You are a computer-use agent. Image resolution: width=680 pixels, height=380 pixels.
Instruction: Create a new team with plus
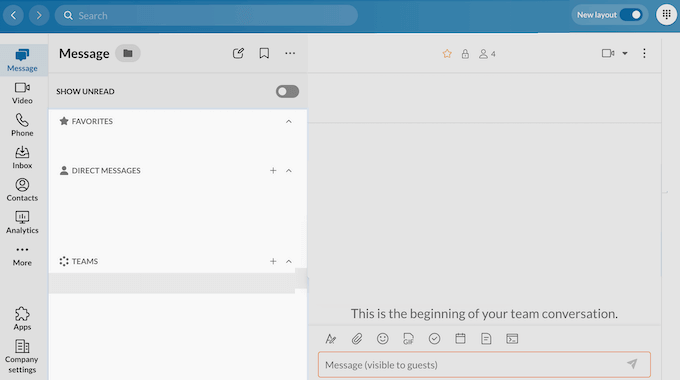coord(273,262)
